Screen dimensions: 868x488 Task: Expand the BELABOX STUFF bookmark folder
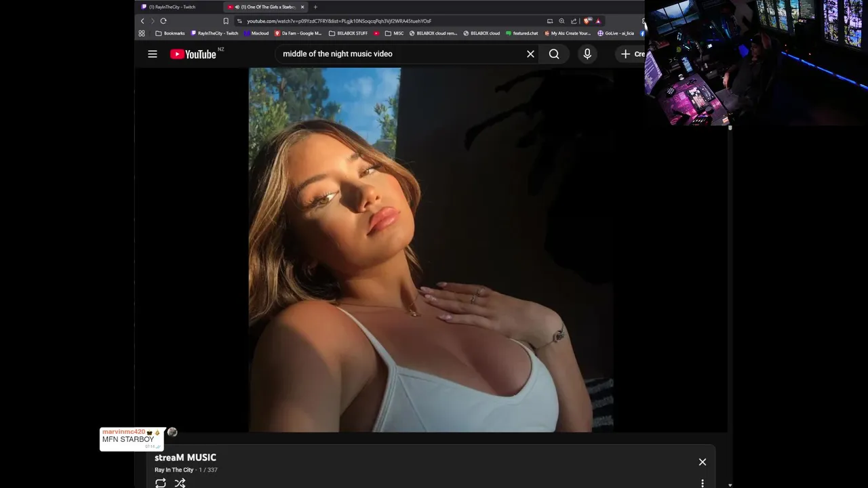tap(349, 33)
